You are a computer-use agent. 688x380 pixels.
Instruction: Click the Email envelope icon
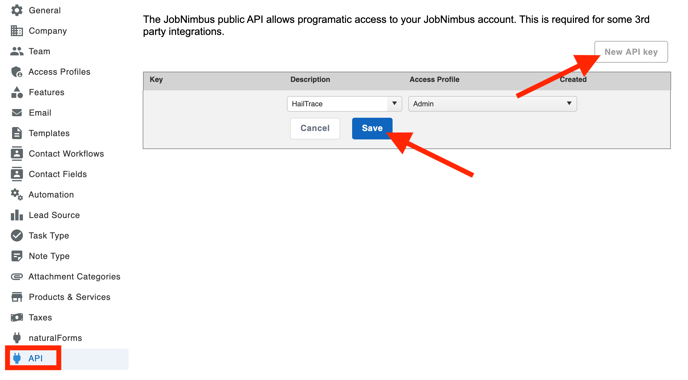pyautogui.click(x=17, y=113)
